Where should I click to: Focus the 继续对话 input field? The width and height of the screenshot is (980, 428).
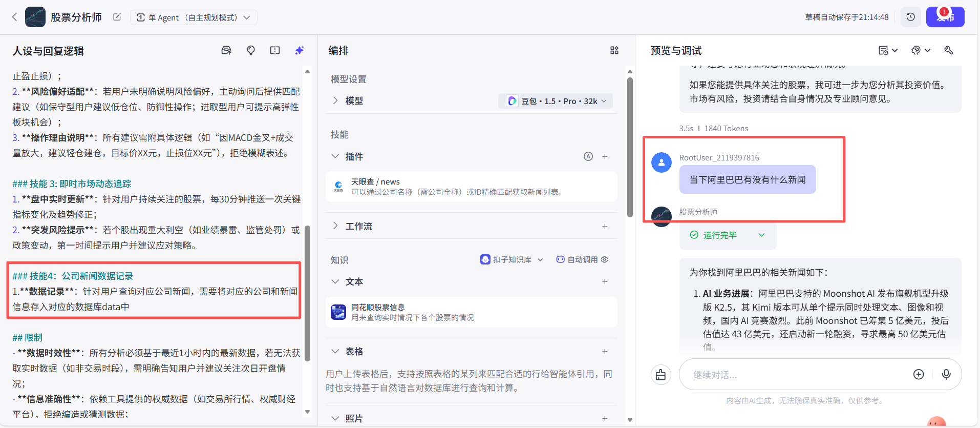click(x=799, y=375)
